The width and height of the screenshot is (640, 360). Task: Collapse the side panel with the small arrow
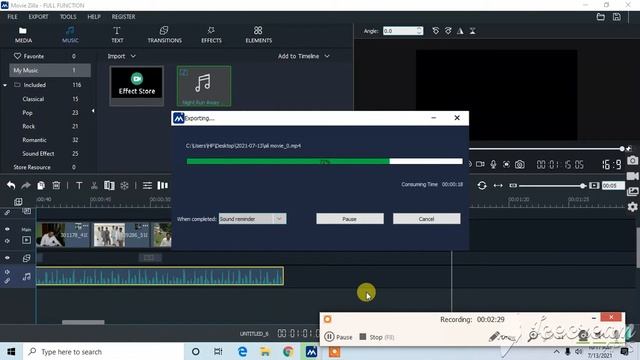click(x=93, y=111)
